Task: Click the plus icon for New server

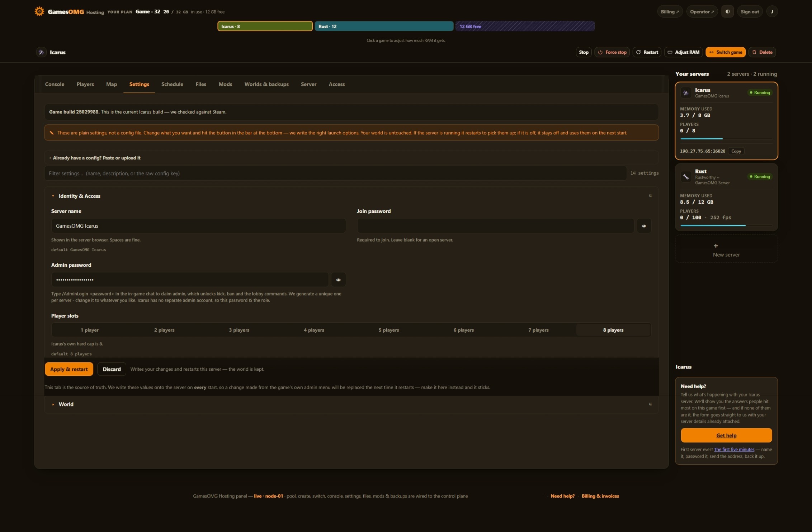Action: point(716,246)
